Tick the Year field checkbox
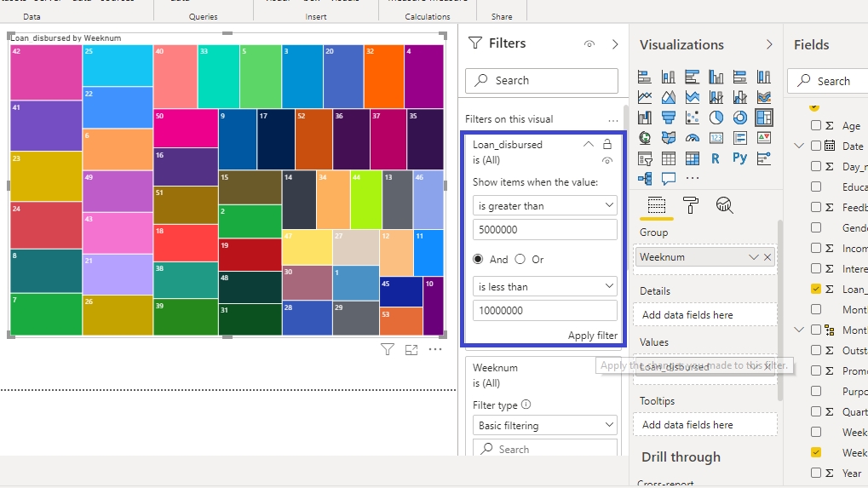868x488 pixels. 816,473
